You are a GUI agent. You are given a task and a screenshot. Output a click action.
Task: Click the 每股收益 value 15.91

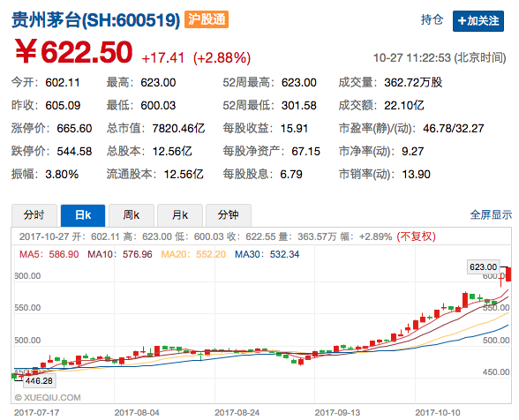(294, 129)
